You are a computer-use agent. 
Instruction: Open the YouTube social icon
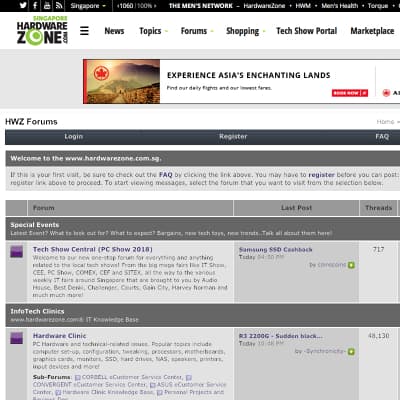coord(47,5)
